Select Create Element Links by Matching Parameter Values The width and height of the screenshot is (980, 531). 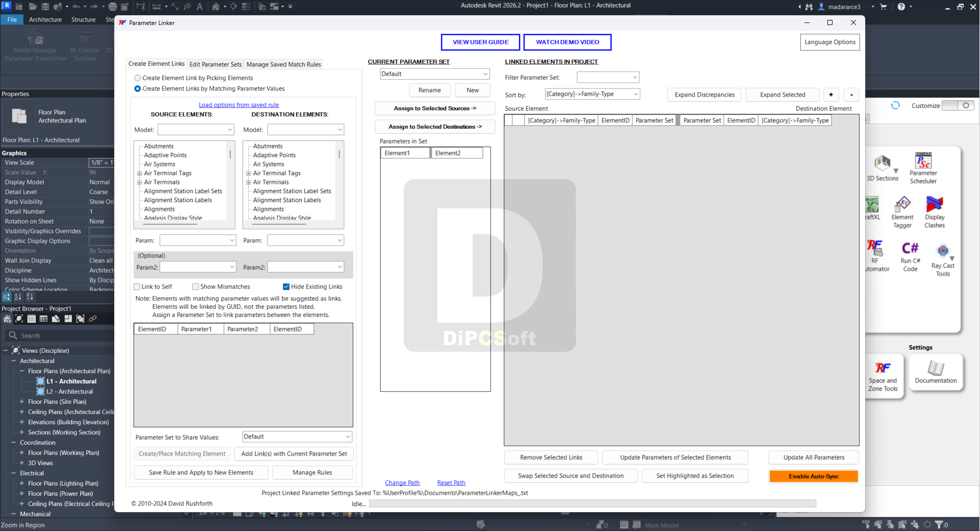tap(138, 89)
